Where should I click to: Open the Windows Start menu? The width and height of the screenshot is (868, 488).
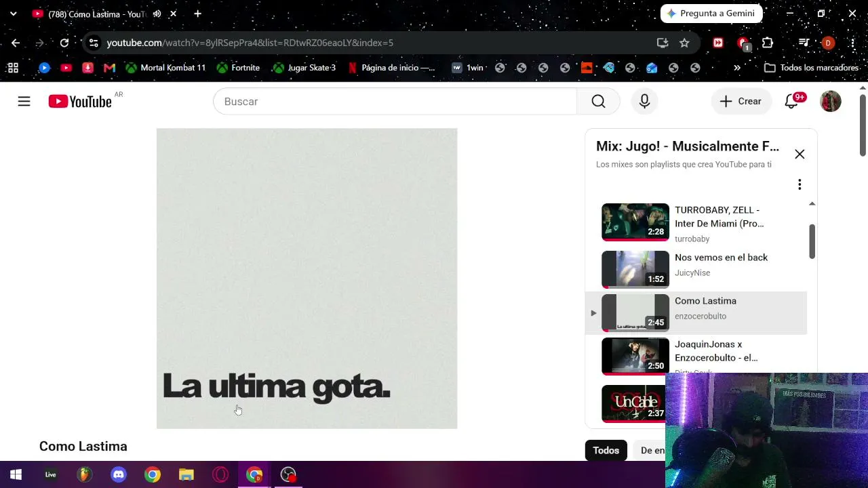point(16,474)
